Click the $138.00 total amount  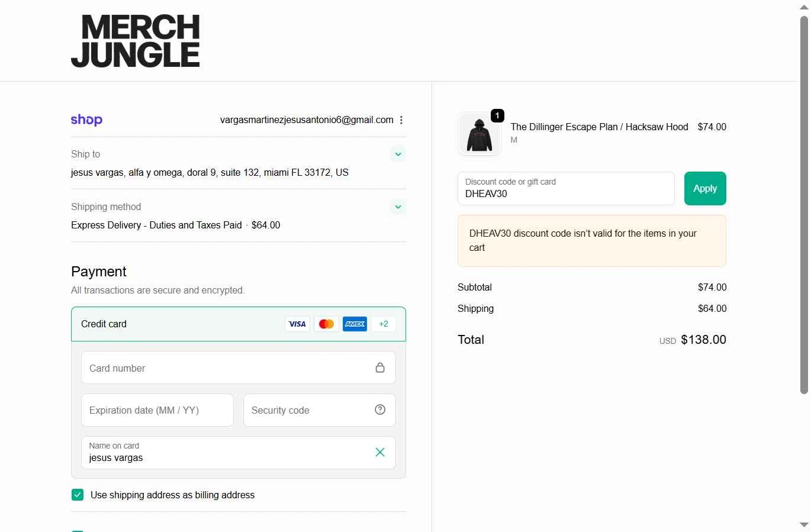point(703,340)
